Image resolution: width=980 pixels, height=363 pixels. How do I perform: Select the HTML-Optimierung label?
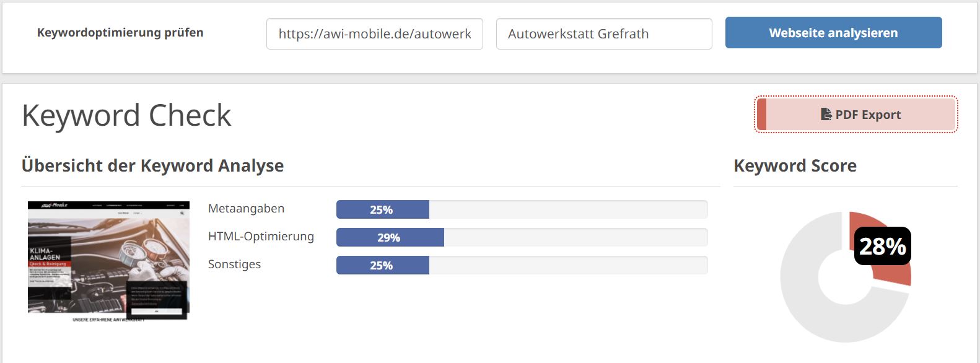[261, 237]
